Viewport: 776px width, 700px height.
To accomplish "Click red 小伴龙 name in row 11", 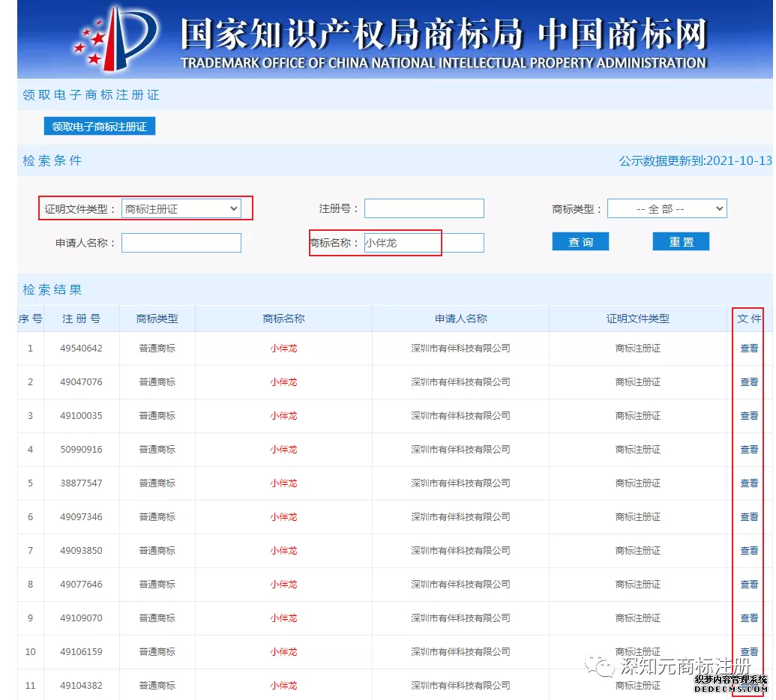I will (x=283, y=685).
